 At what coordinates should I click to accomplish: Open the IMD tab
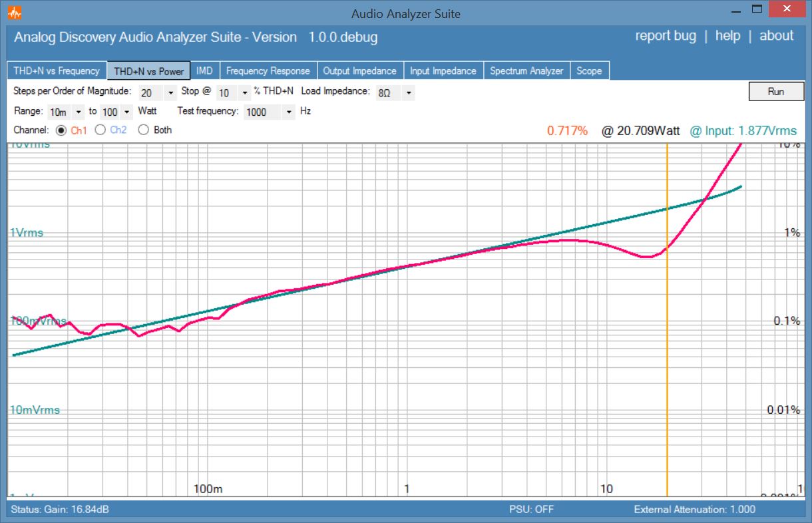205,71
